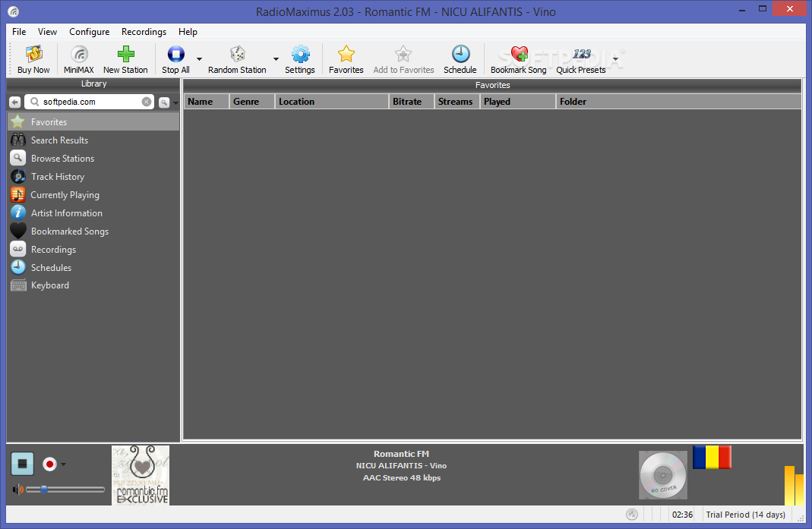Open Recordings in the library
Screen dimensions: 812x529
tap(93, 249)
